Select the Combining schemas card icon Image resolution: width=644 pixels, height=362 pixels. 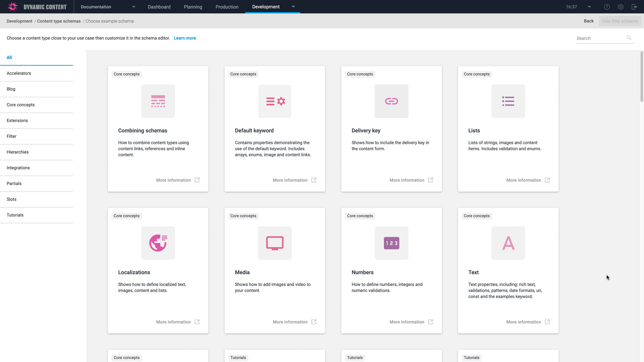158,101
